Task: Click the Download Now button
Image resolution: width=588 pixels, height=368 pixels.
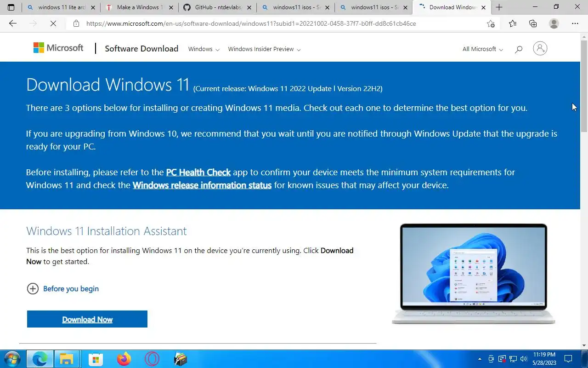Action: pos(87,319)
